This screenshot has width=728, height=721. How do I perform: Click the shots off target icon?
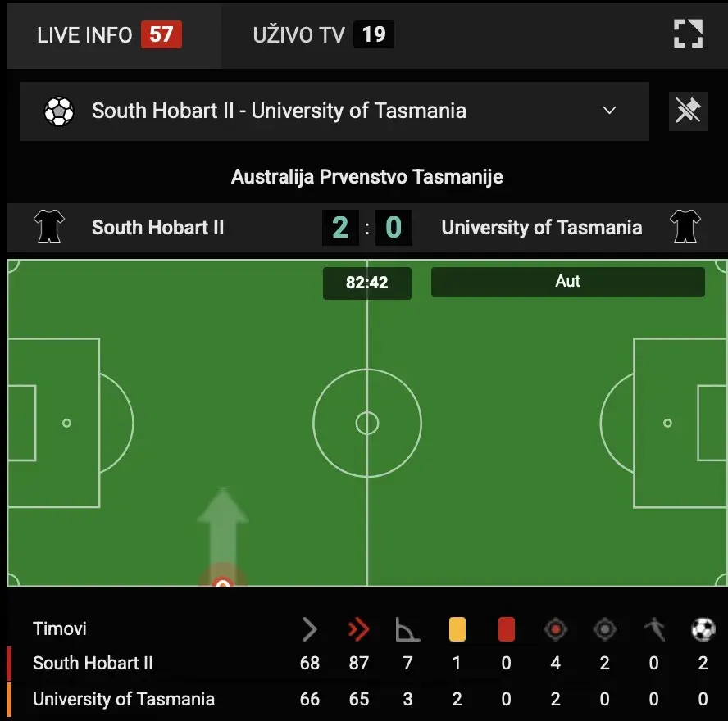(x=604, y=629)
